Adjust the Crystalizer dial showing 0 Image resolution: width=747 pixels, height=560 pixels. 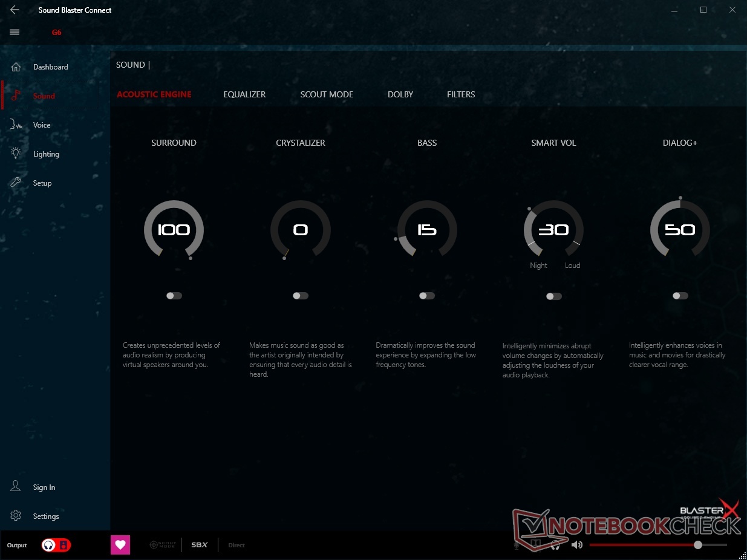(x=301, y=230)
